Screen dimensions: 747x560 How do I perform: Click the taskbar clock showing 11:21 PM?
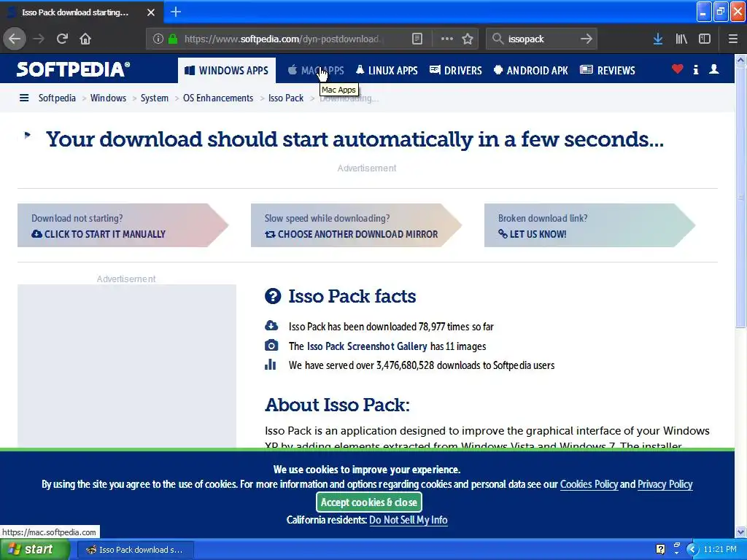pyautogui.click(x=720, y=550)
